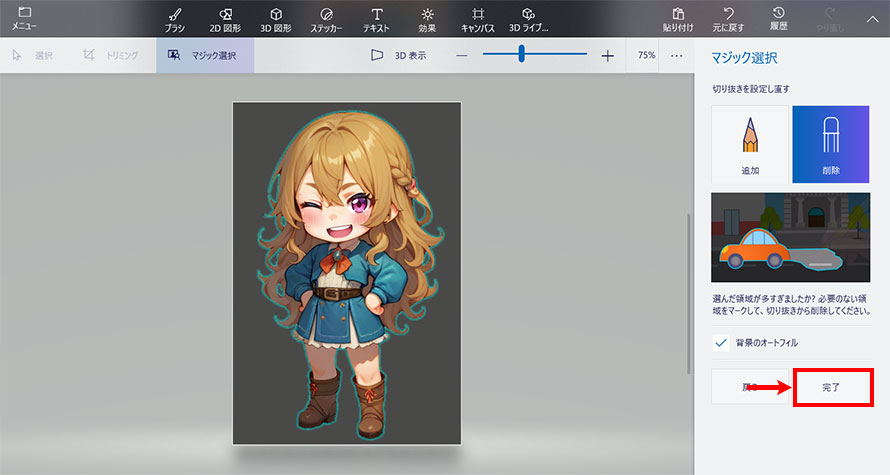Open the 2D 図形 shapes tab
Image resolution: width=890 pixels, height=475 pixels.
pyautogui.click(x=225, y=19)
